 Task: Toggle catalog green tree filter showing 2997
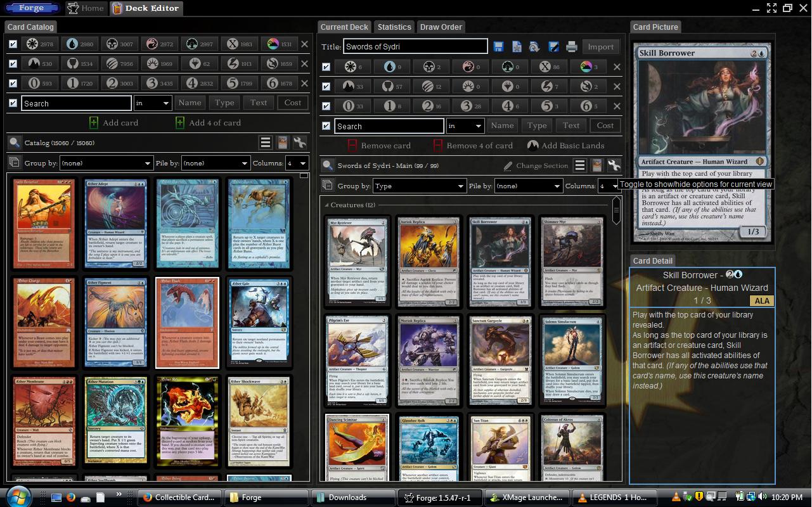coord(200,44)
